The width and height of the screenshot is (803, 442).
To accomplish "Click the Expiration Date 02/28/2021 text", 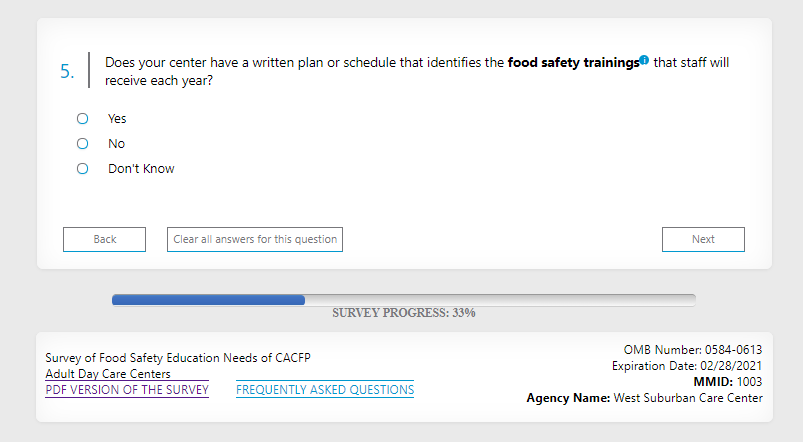I will coord(687,366).
